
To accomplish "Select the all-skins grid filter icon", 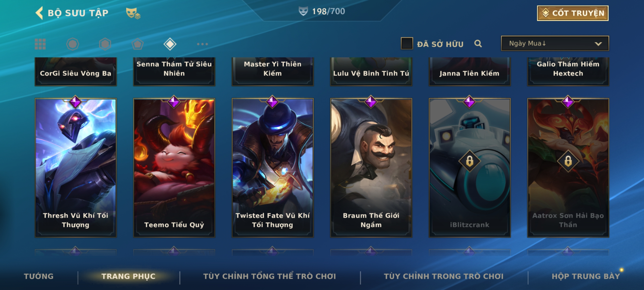I will [40, 44].
